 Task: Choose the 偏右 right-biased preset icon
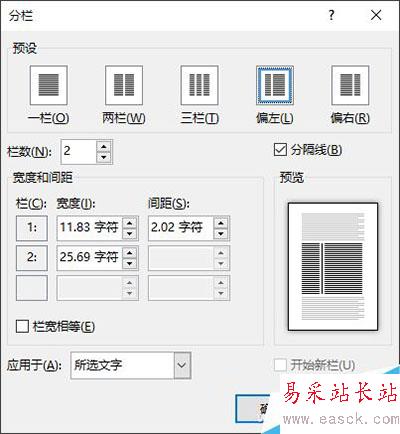point(350,85)
